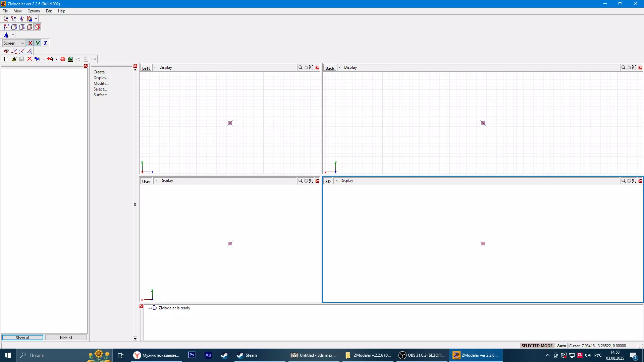The width and height of the screenshot is (644, 362).
Task: Click the Show all button
Action: [22, 338]
